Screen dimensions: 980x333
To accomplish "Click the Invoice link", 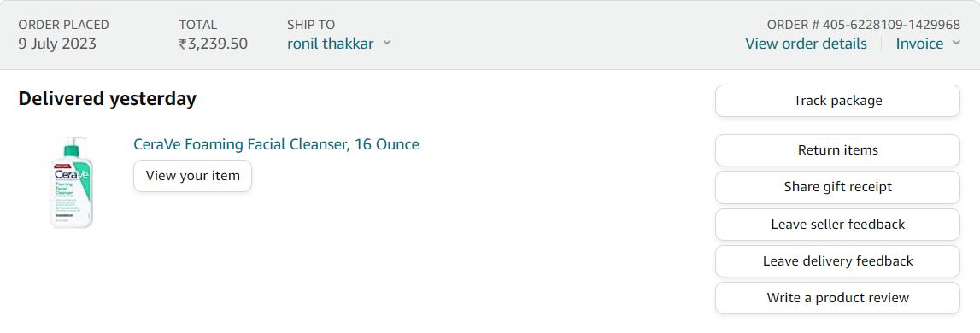I will 919,44.
